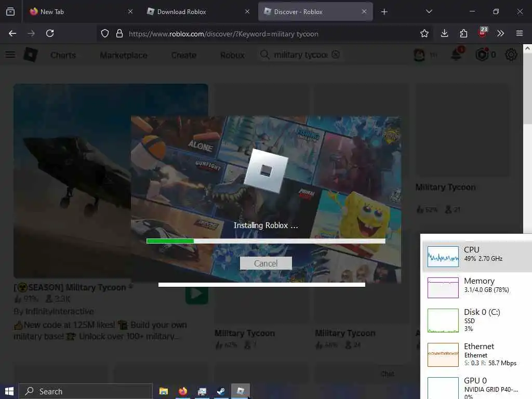This screenshot has height=399, width=532.
Task: Open the Charts page
Action: coord(63,55)
